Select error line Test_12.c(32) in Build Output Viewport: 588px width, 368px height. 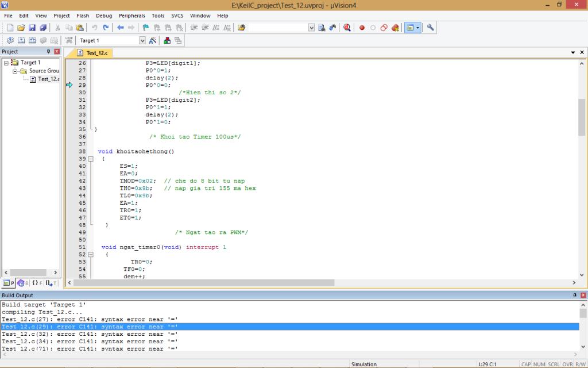[90, 334]
